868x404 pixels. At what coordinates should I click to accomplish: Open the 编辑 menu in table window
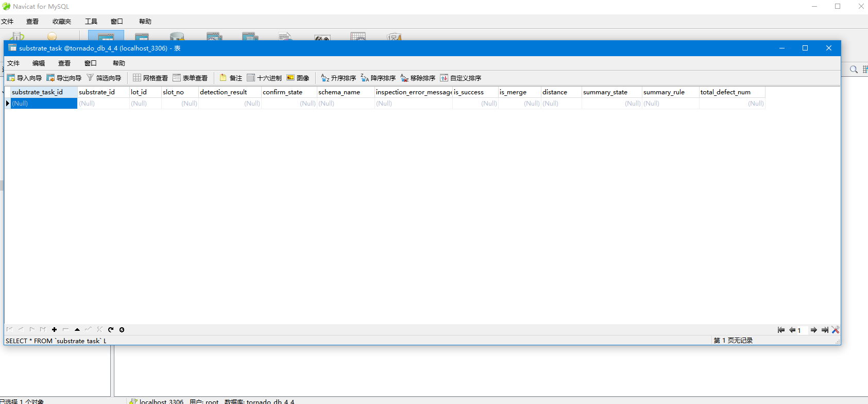point(39,63)
